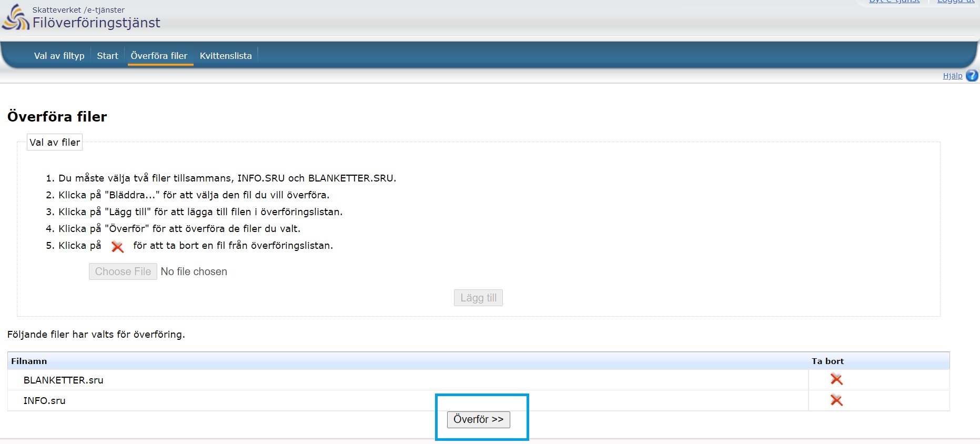Viewport: 980px width, 444px height.
Task: Click instruction line 4 about "Överför"
Action: point(179,228)
